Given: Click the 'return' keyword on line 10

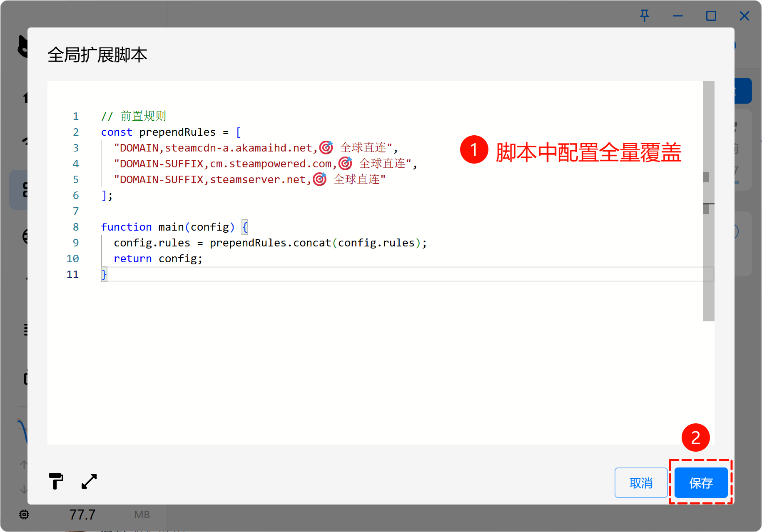Looking at the screenshot, I should click(x=132, y=259).
